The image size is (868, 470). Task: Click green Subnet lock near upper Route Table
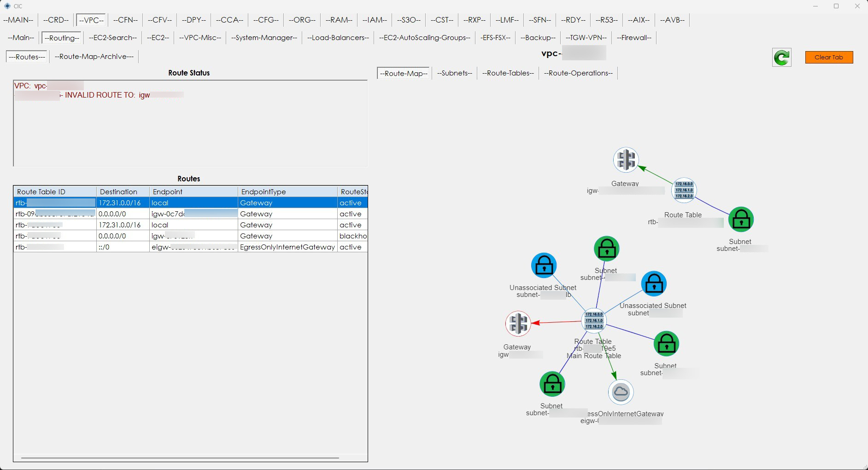pyautogui.click(x=741, y=220)
